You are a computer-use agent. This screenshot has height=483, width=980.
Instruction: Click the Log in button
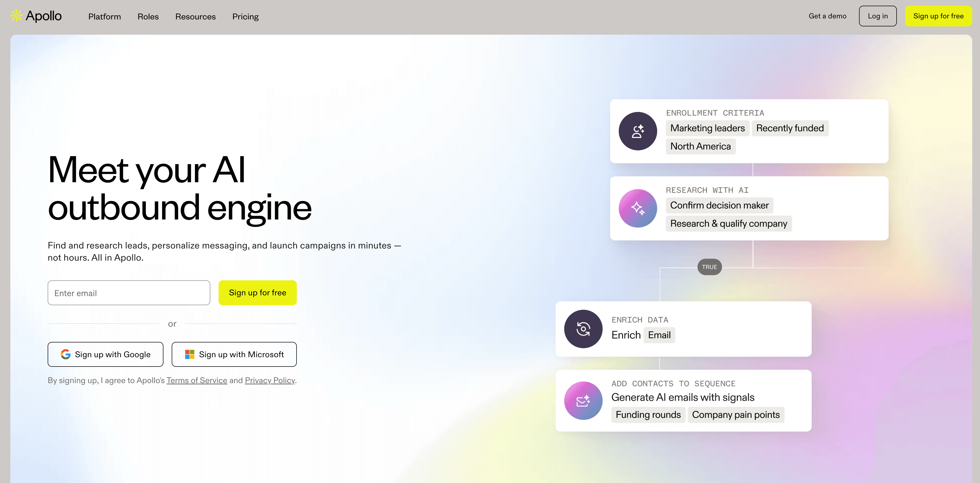pyautogui.click(x=878, y=16)
